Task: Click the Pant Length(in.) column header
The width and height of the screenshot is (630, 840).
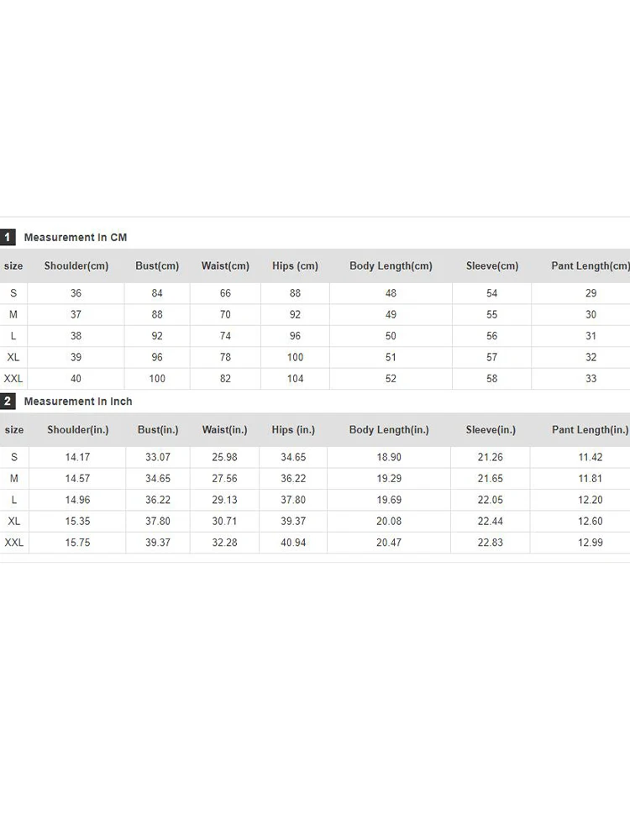Action: (x=590, y=430)
